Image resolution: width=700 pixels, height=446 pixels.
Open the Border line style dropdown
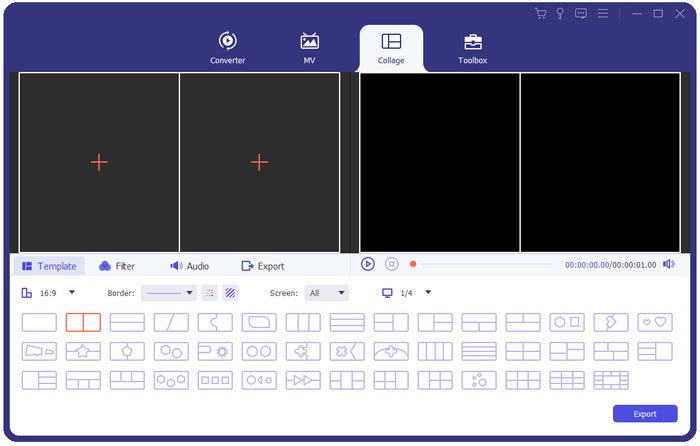click(x=169, y=293)
